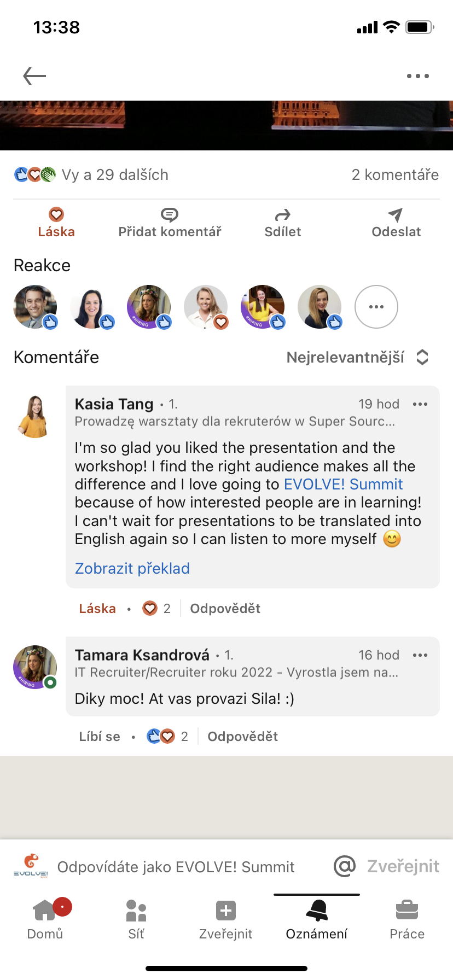Tap the @ mention icon
The width and height of the screenshot is (453, 980).
(345, 866)
